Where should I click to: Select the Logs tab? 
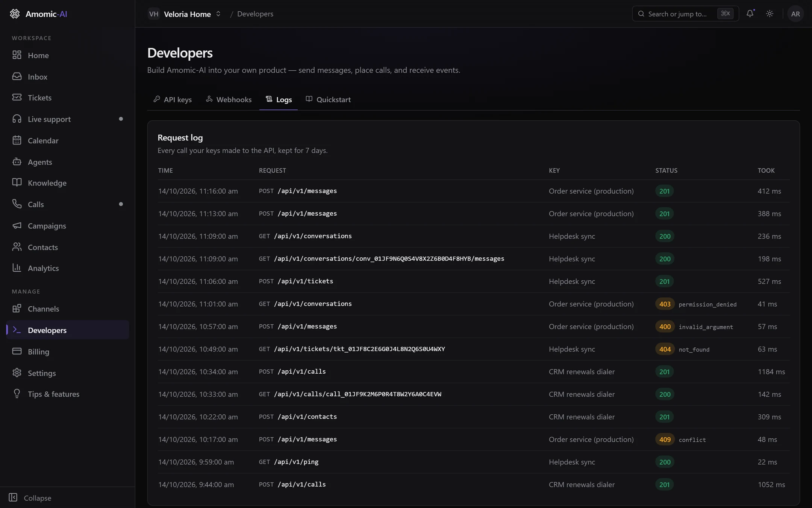279,99
